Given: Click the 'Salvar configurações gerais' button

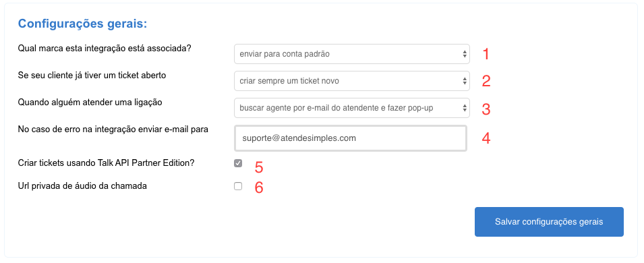Looking at the screenshot, I should (549, 222).
